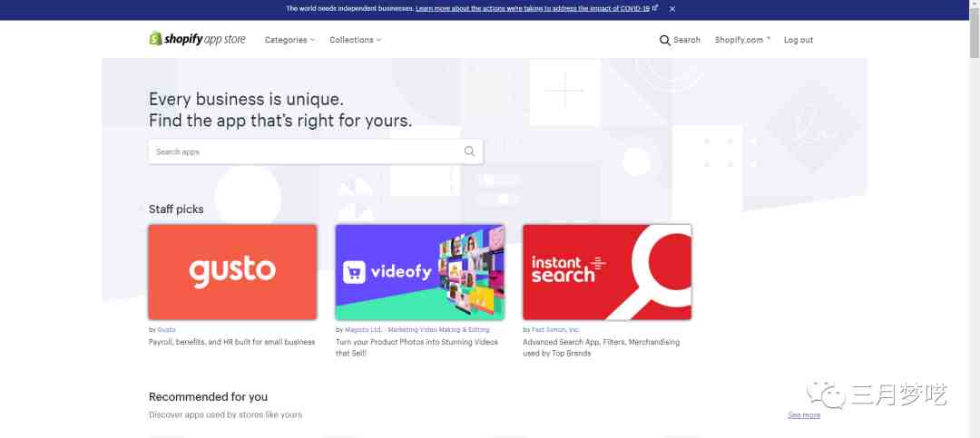Click Payroll, benefits, and HR description text
The height and width of the screenshot is (438, 980).
[232, 342]
